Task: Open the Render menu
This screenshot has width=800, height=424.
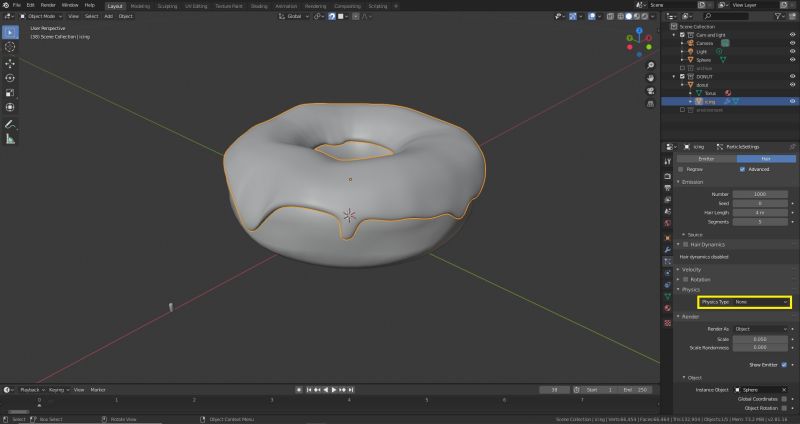Action: point(48,5)
